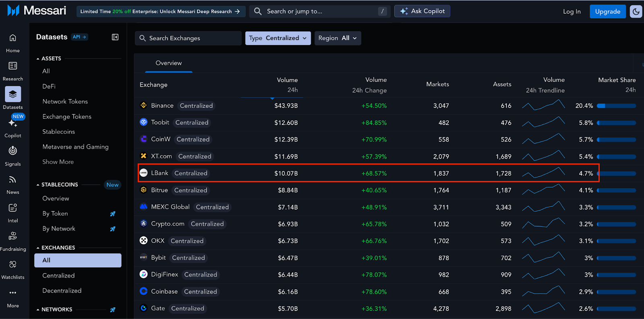Open the Fundraising sidebar icon
The image size is (644, 319).
13,236
